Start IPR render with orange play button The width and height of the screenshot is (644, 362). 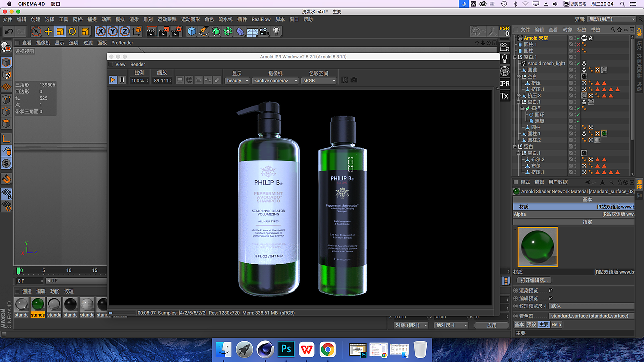tap(113, 80)
